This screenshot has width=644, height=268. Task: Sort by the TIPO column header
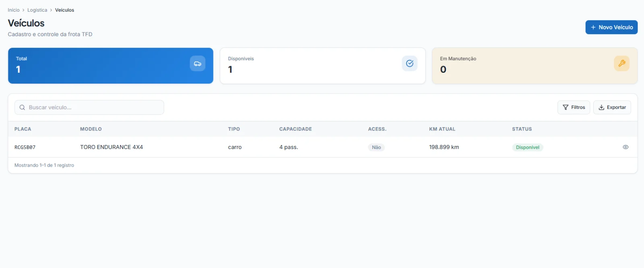pyautogui.click(x=234, y=129)
